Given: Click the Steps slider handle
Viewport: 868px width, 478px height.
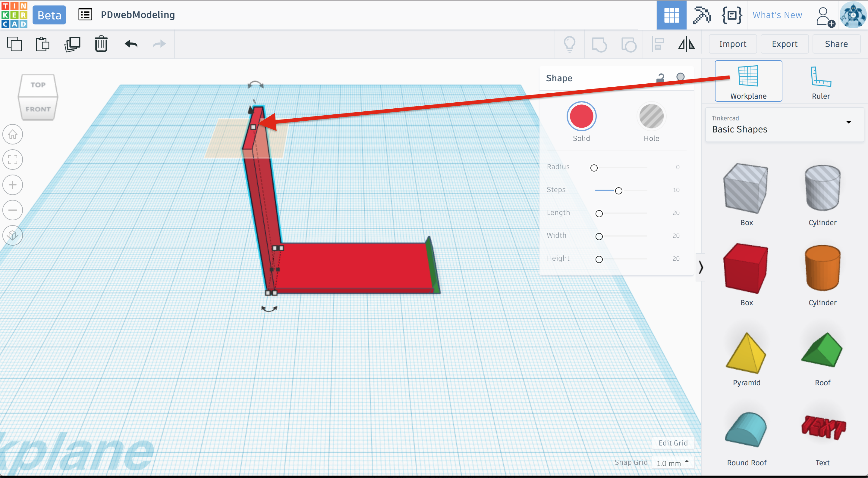Looking at the screenshot, I should [x=618, y=191].
